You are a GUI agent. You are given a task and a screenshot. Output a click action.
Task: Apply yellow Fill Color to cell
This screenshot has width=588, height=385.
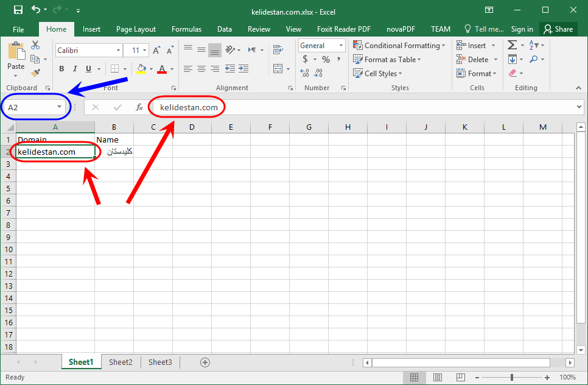[x=141, y=69]
